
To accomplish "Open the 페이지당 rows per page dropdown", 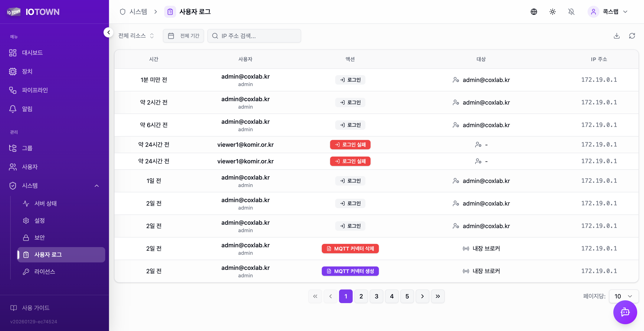I will [624, 296].
